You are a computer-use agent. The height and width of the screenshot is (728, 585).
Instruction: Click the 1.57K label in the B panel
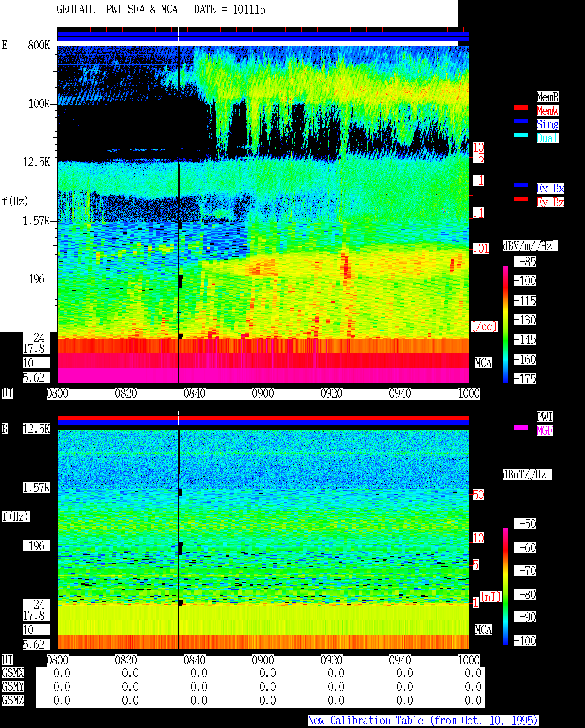click(37, 487)
